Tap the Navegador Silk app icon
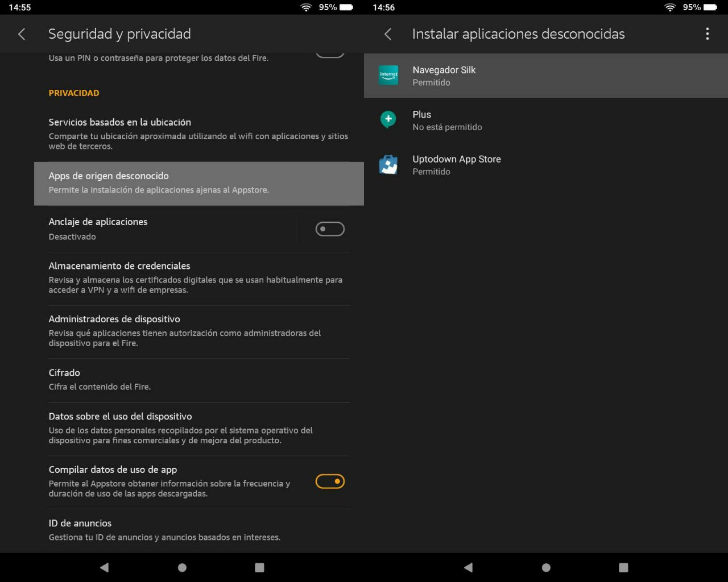The width and height of the screenshot is (728, 582). coord(388,75)
